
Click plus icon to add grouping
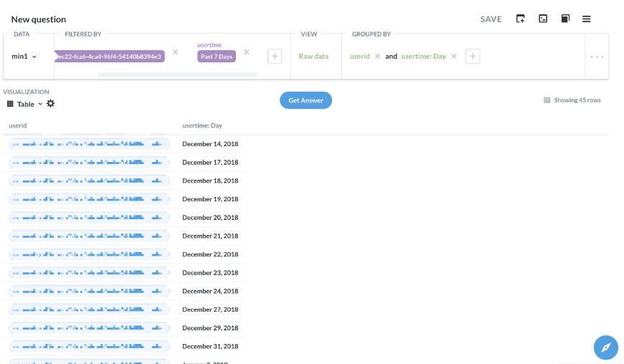click(472, 56)
